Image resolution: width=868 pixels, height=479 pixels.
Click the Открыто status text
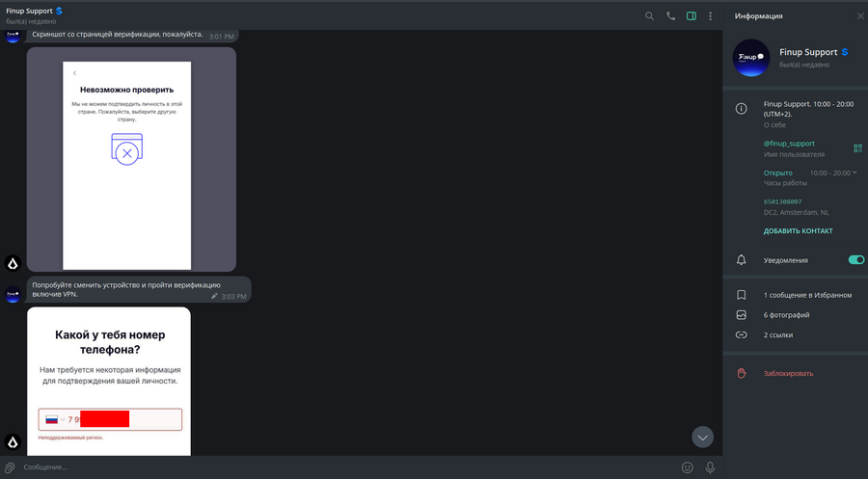click(777, 173)
